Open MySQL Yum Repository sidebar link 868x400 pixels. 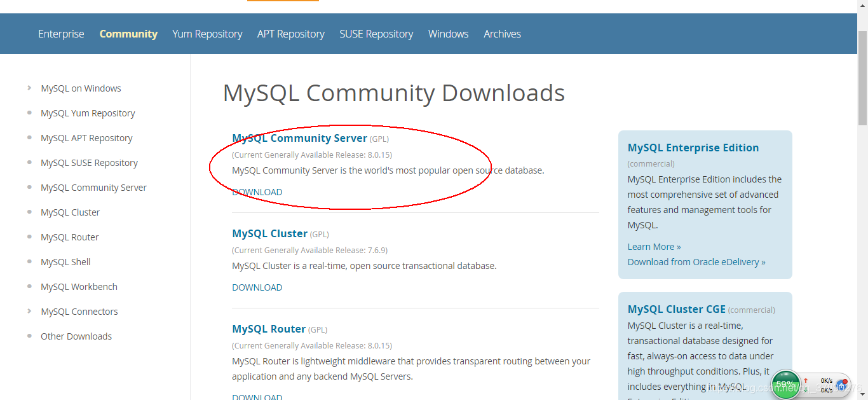(x=88, y=113)
